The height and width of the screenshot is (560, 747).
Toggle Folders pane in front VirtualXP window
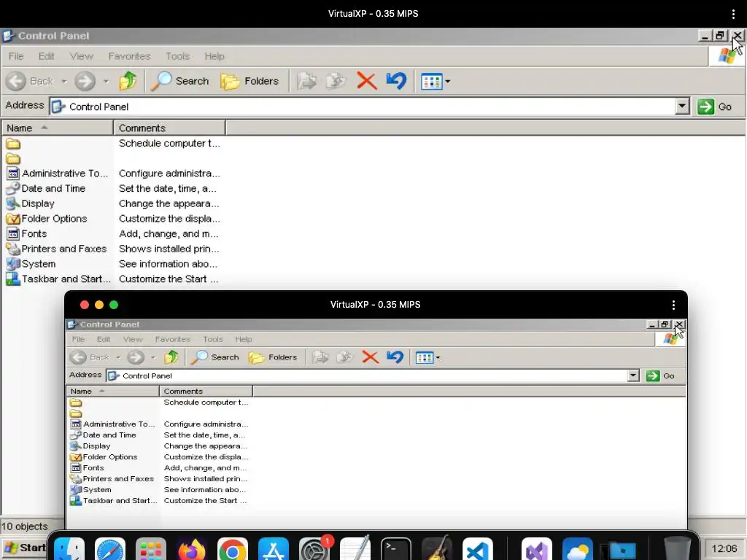pyautogui.click(x=273, y=357)
